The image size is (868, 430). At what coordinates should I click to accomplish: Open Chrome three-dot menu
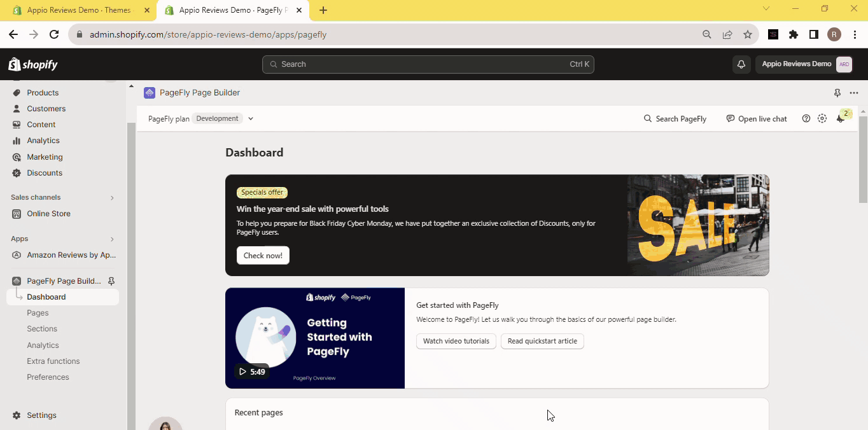[855, 34]
